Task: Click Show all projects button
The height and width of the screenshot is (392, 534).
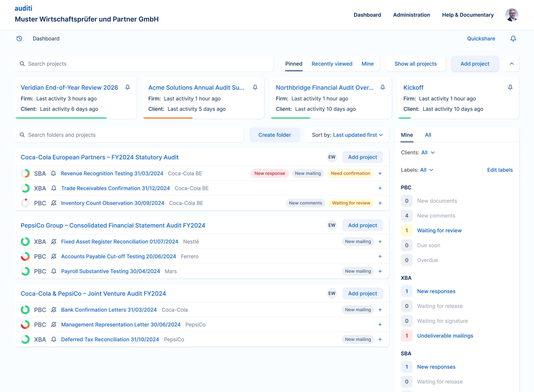Action: [415, 64]
